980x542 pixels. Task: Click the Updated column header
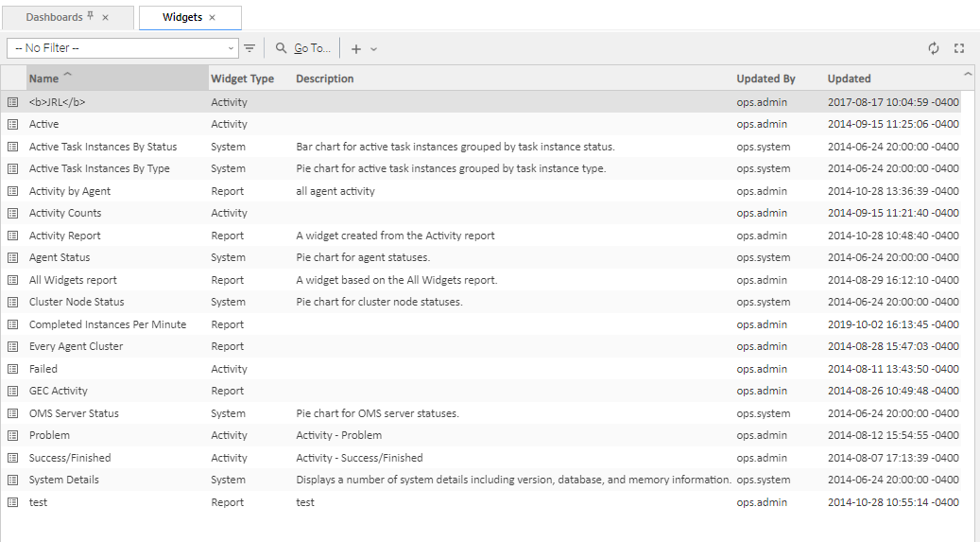pyautogui.click(x=849, y=79)
